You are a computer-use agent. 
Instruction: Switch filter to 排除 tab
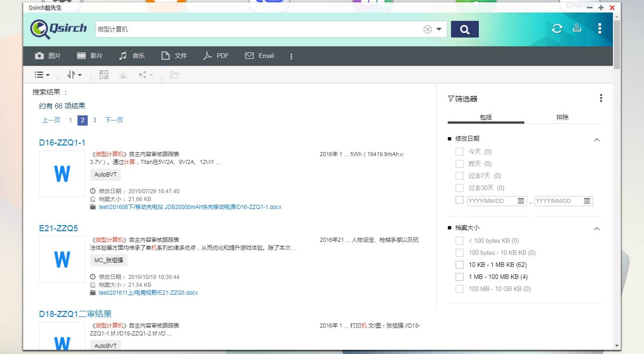[562, 117]
